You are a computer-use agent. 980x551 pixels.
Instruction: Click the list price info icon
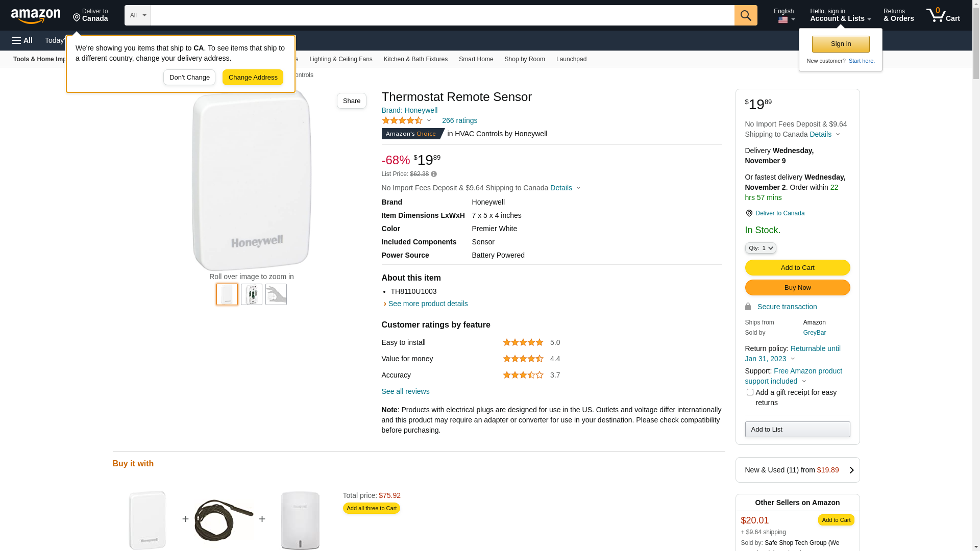click(x=434, y=174)
